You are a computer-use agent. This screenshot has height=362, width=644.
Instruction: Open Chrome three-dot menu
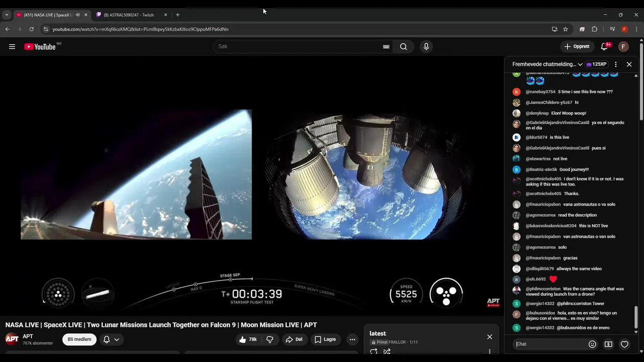(x=636, y=29)
